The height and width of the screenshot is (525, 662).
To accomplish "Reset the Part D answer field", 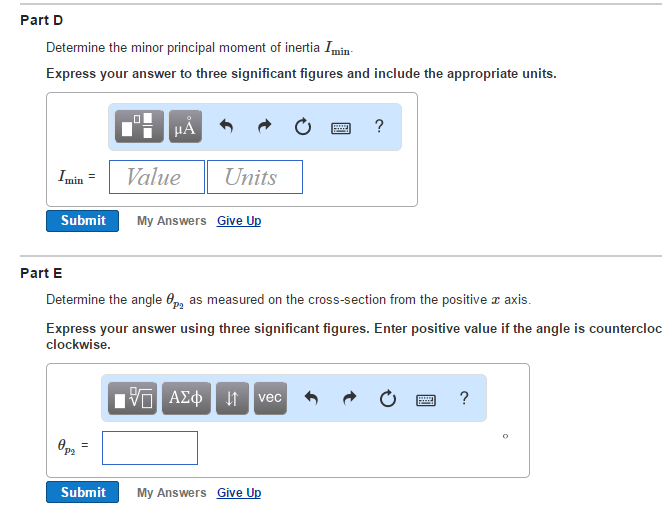I will [302, 127].
